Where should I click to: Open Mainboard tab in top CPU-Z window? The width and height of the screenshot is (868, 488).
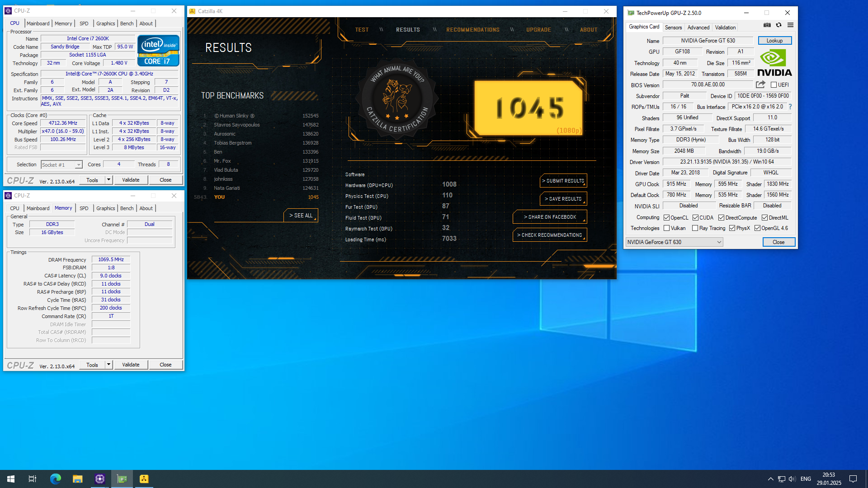[38, 23]
